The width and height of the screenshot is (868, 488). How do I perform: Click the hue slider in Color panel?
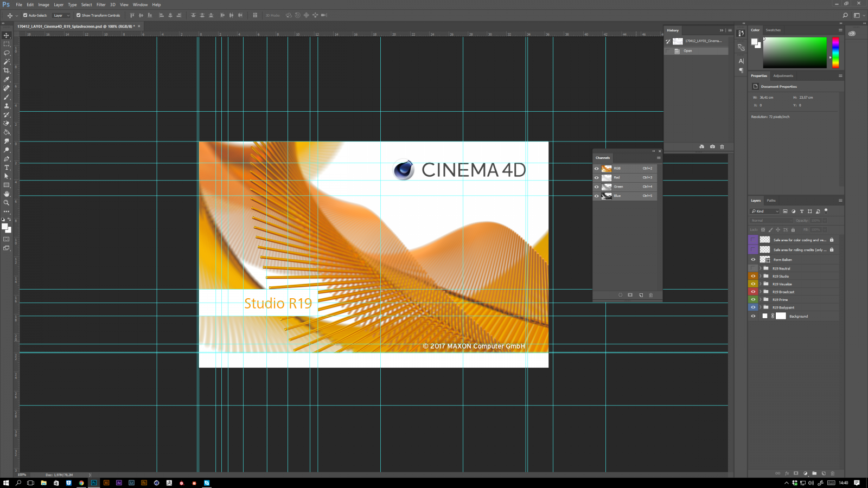[x=835, y=53]
